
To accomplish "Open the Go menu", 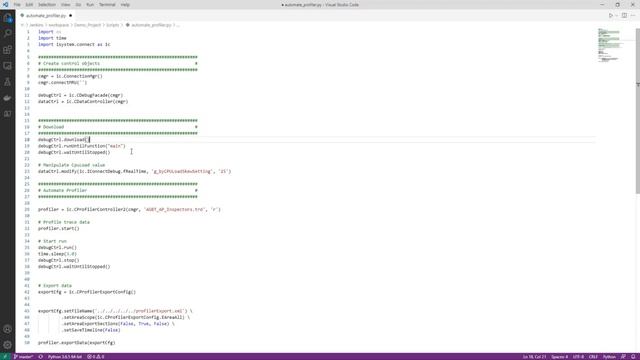I will pos(78,5).
